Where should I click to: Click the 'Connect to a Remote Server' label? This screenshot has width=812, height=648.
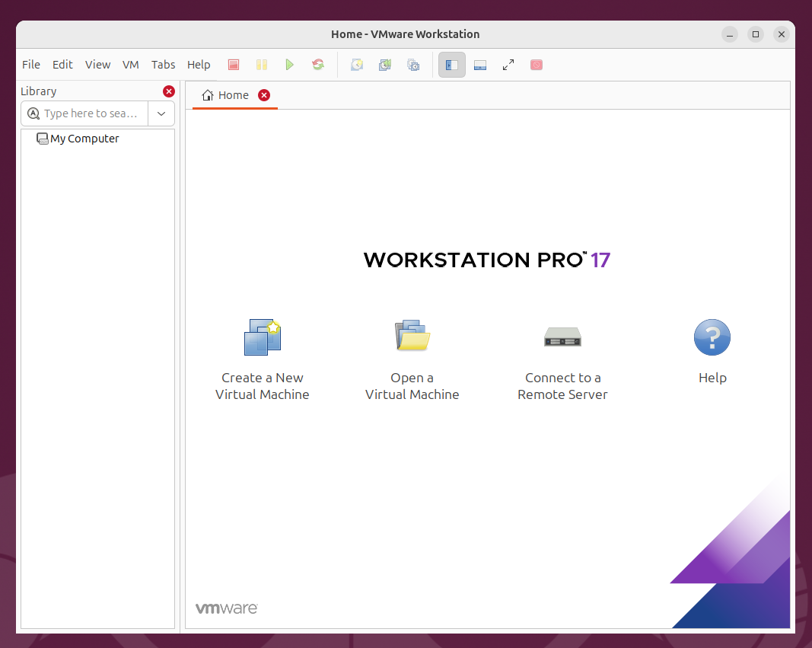pyautogui.click(x=562, y=386)
